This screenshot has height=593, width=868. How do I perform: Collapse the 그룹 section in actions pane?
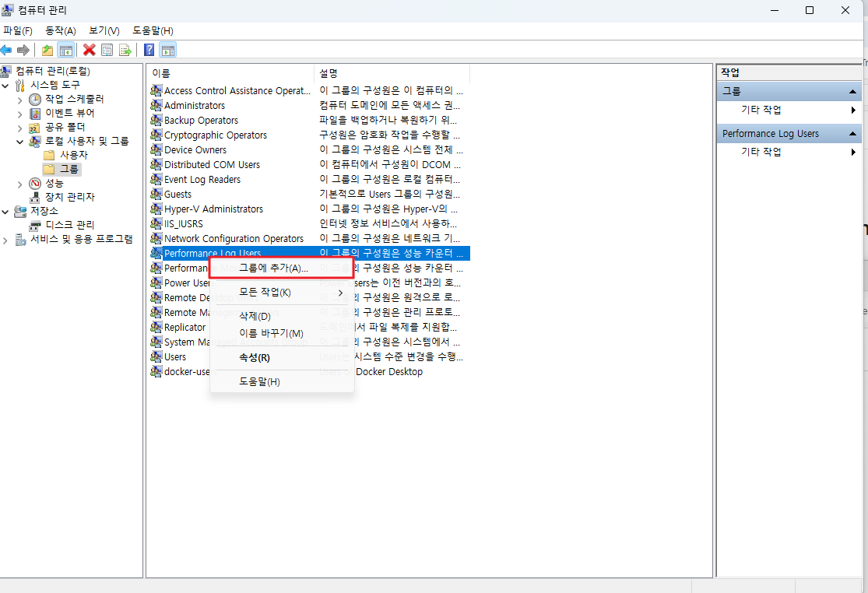coord(853,92)
